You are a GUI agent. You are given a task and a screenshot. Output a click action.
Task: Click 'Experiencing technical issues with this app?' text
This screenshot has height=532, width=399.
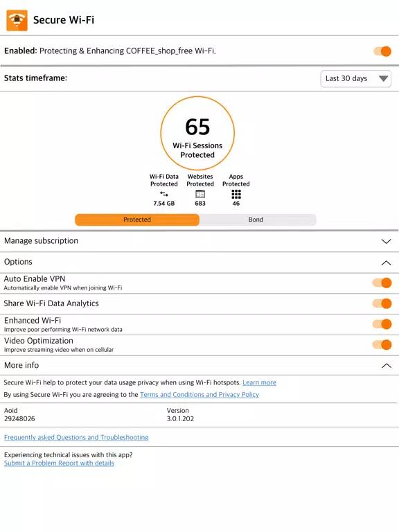click(68, 454)
